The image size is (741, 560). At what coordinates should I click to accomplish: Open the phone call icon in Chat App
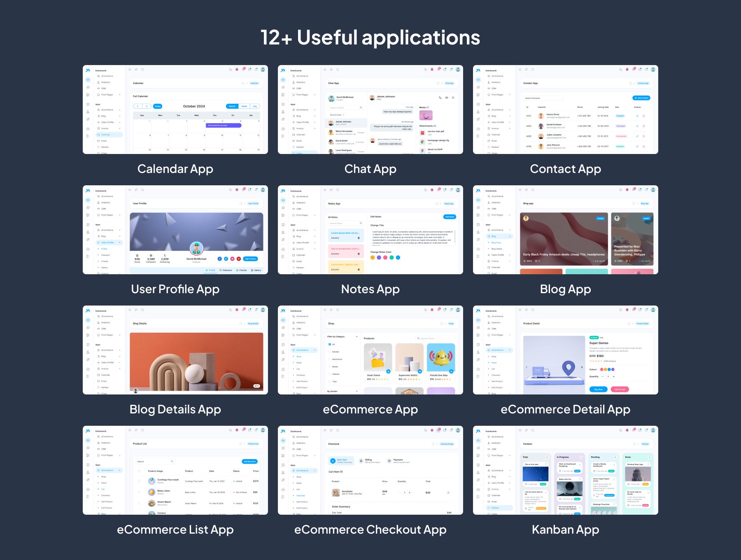pyautogui.click(x=440, y=98)
